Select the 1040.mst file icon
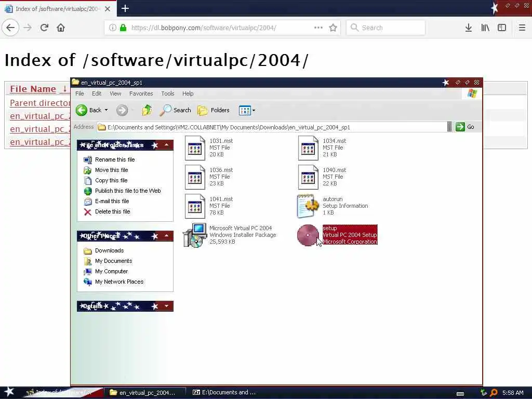This screenshot has width=532, height=399. coord(308,177)
